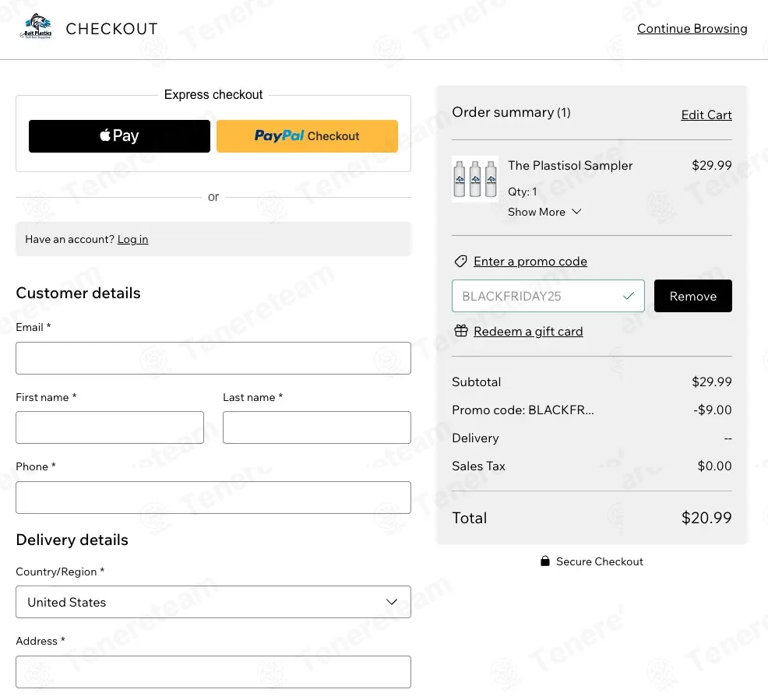Open the Redeem a gift card link
Screen dimensions: 768x700
(x=527, y=332)
